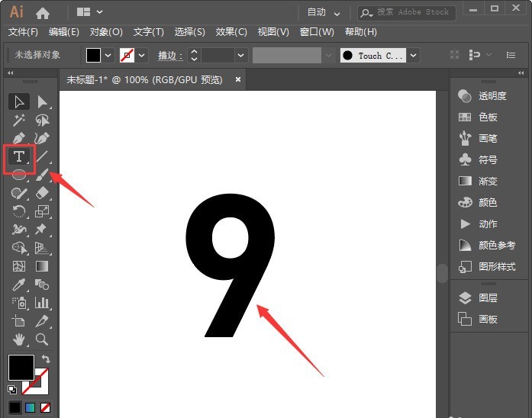Open the 图层 panel
Image resolution: width=532 pixels, height=418 pixels.
(488, 298)
